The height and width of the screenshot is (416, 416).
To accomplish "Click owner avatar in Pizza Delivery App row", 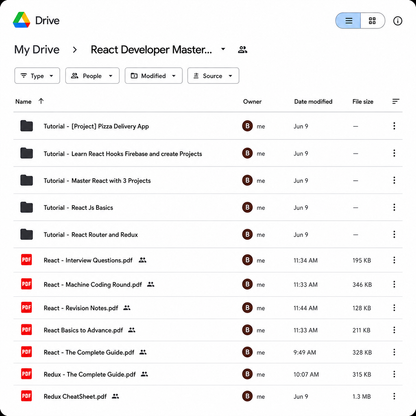I will tap(247, 126).
